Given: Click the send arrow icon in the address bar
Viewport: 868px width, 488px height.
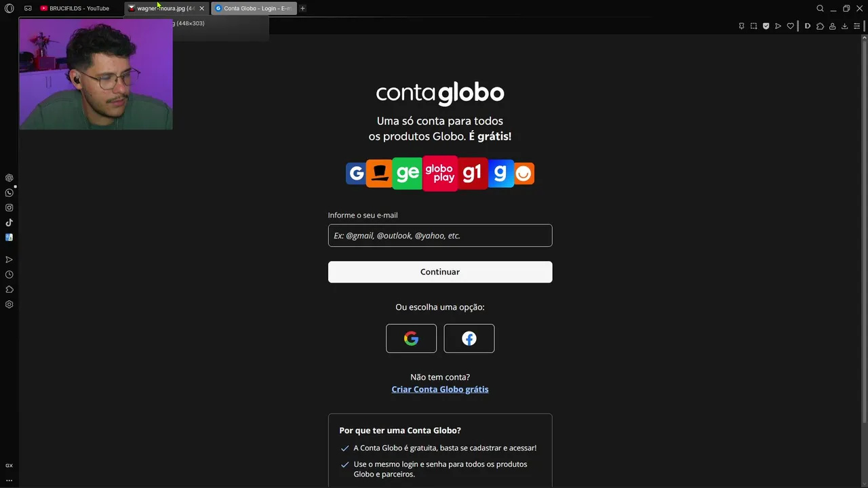Looking at the screenshot, I should [778, 26].
